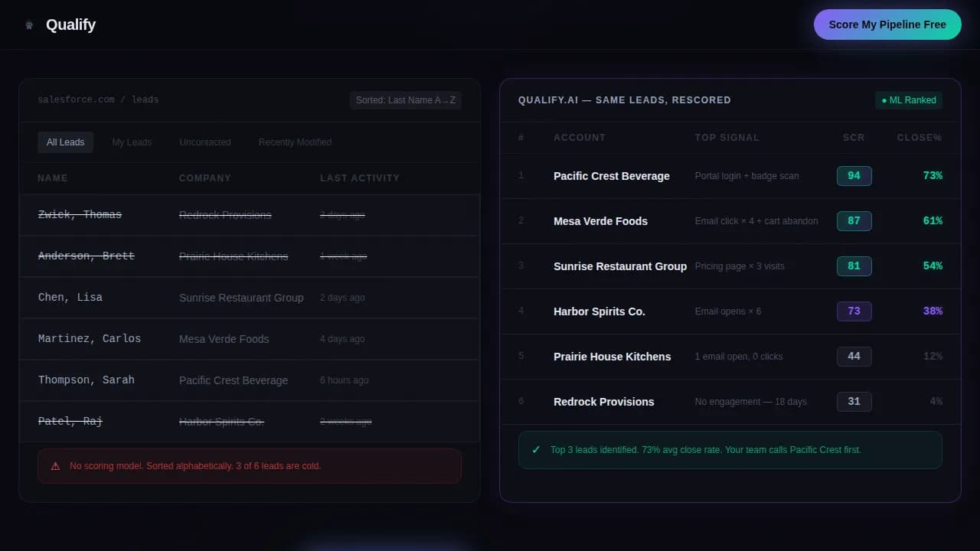Click the NAME column header
The width and height of the screenshot is (980, 551).
[x=53, y=178]
